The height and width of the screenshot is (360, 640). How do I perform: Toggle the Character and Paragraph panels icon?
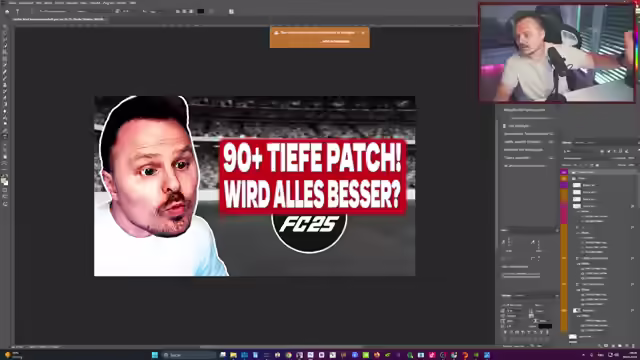click(231, 11)
